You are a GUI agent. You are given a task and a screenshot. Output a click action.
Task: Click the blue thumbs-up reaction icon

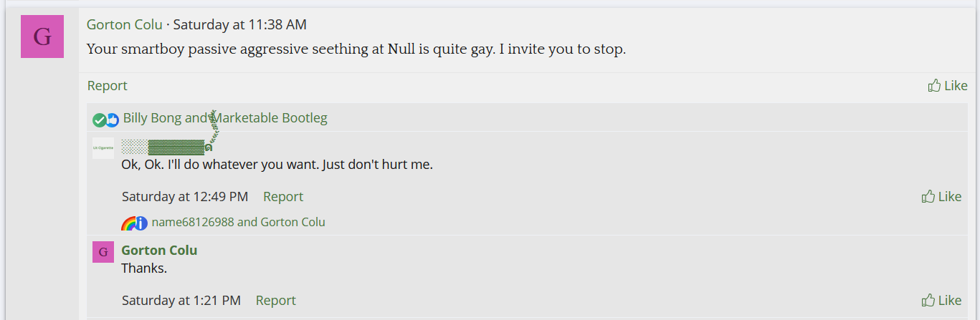pyautogui.click(x=113, y=120)
